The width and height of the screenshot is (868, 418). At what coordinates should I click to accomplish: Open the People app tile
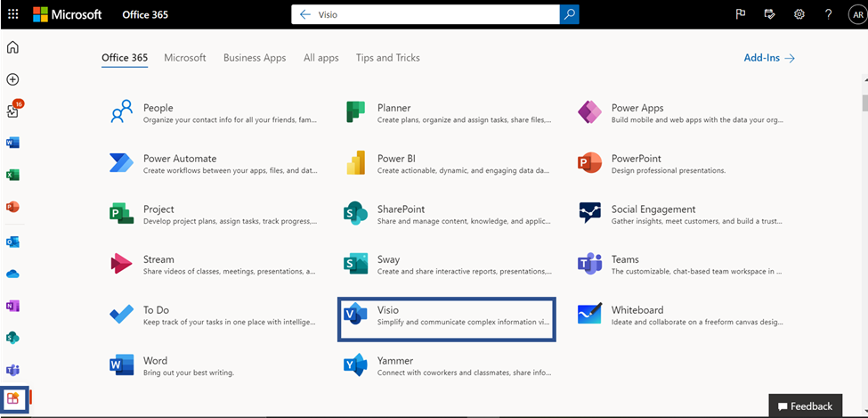coord(214,112)
